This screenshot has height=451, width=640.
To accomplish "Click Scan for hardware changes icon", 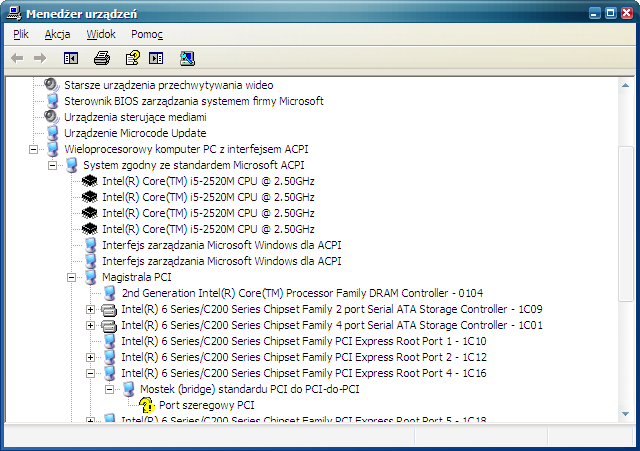I will pyautogui.click(x=187, y=58).
